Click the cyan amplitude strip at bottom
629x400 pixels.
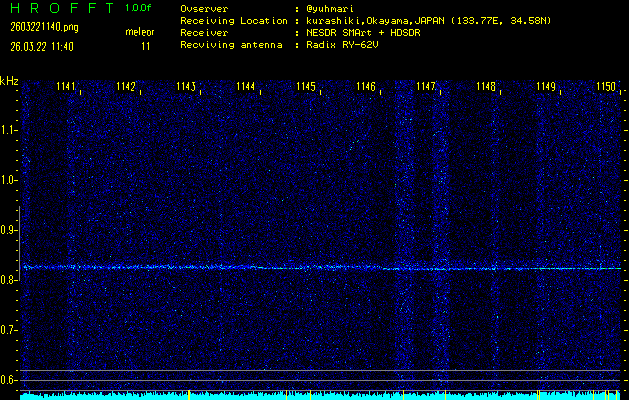(x=320, y=396)
